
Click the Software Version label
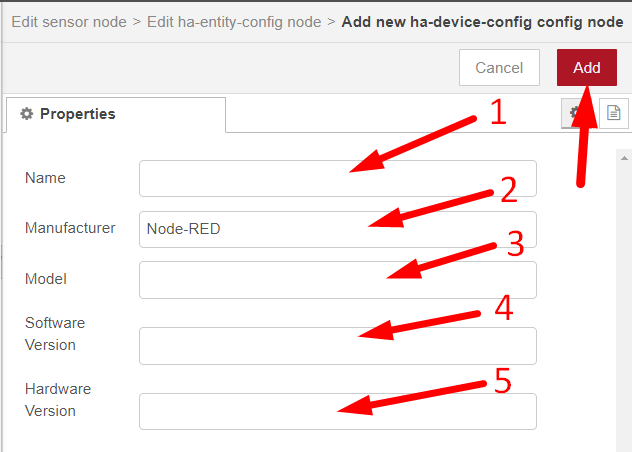55,334
